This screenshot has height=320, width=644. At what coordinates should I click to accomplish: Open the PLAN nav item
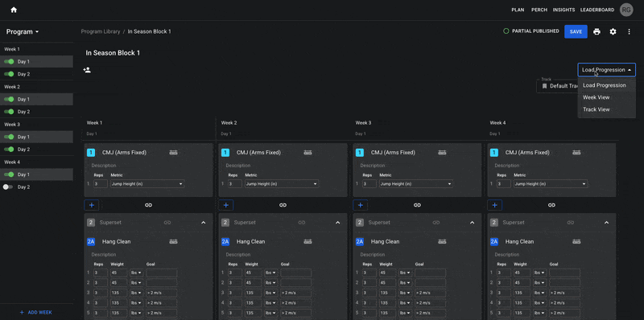click(x=518, y=10)
